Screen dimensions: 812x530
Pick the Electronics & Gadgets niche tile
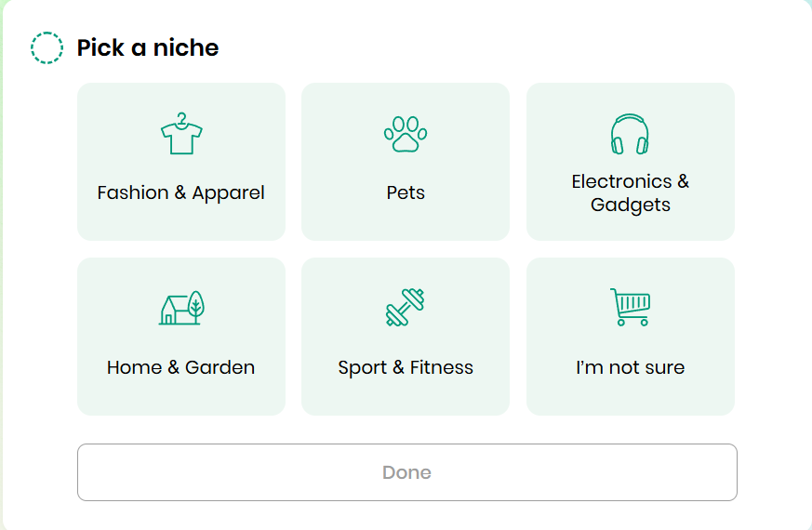pos(631,162)
